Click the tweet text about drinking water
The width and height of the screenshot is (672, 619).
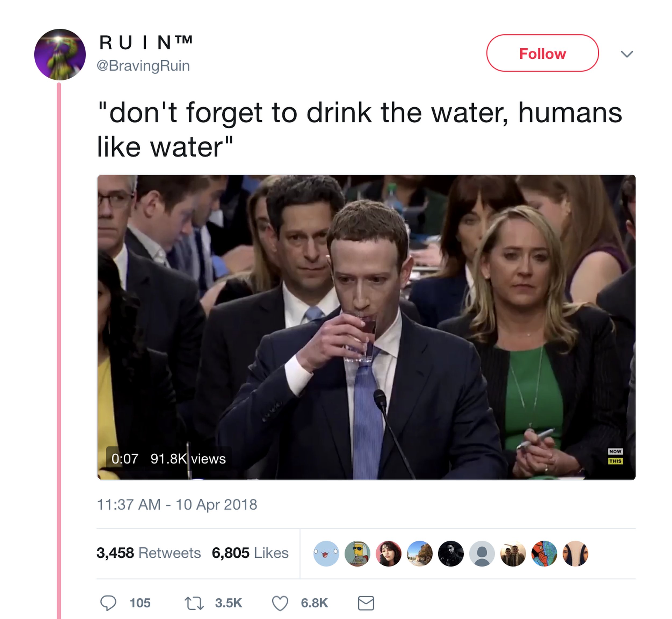click(x=359, y=129)
